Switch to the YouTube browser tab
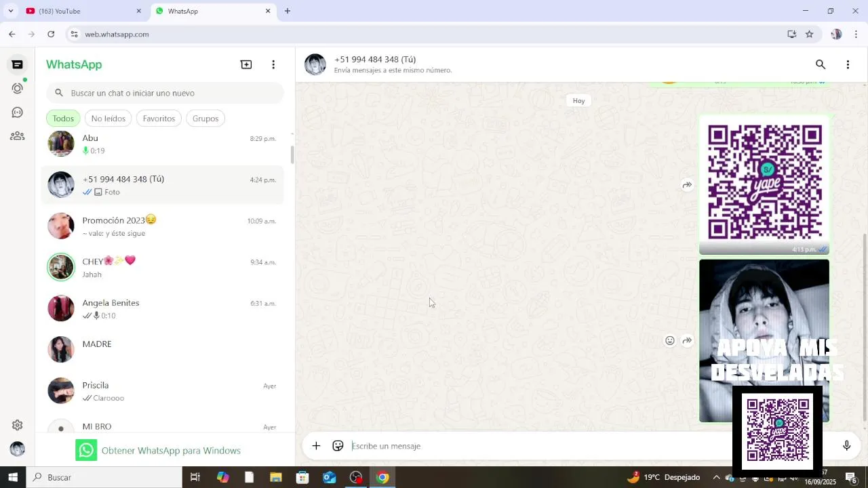 80,11
